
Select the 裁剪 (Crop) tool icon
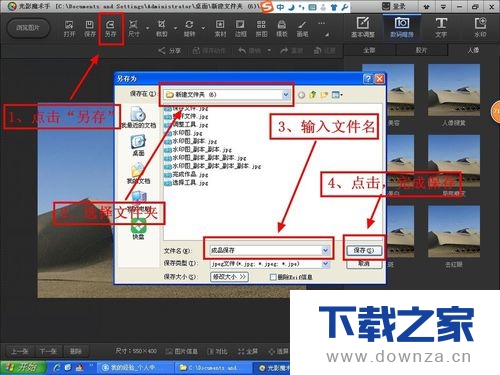162,28
